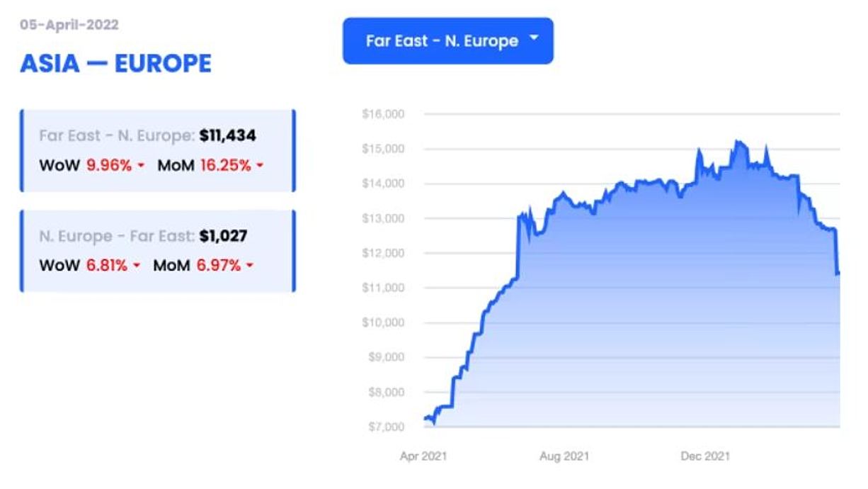Click the Aug 2021 axis label
The image size is (868, 489).
pos(564,456)
